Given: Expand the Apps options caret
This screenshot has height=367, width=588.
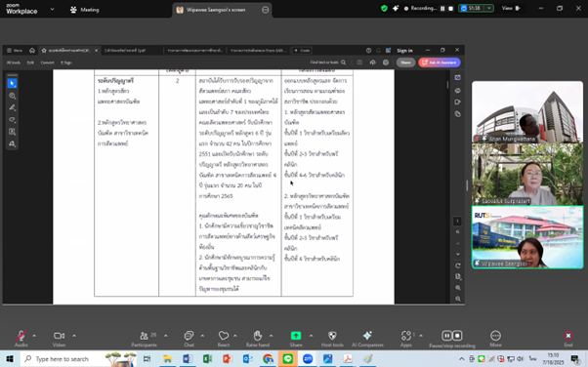Looking at the screenshot, I should click(421, 336).
